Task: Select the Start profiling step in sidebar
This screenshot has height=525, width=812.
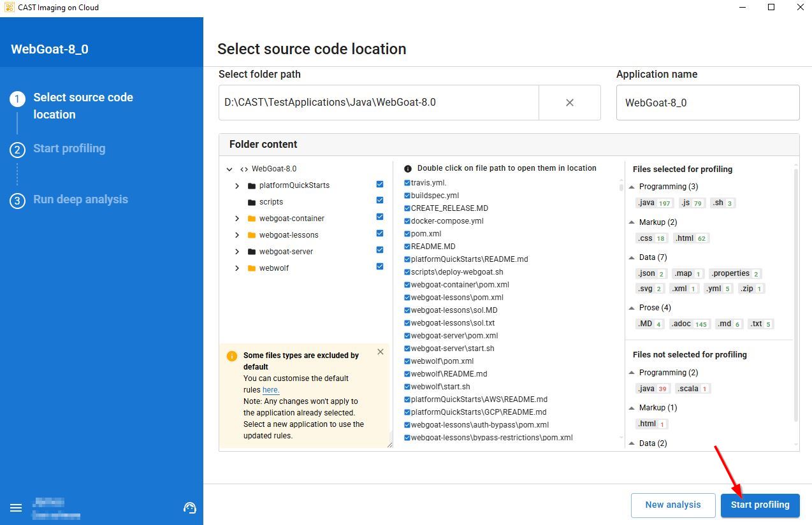Action: [69, 148]
